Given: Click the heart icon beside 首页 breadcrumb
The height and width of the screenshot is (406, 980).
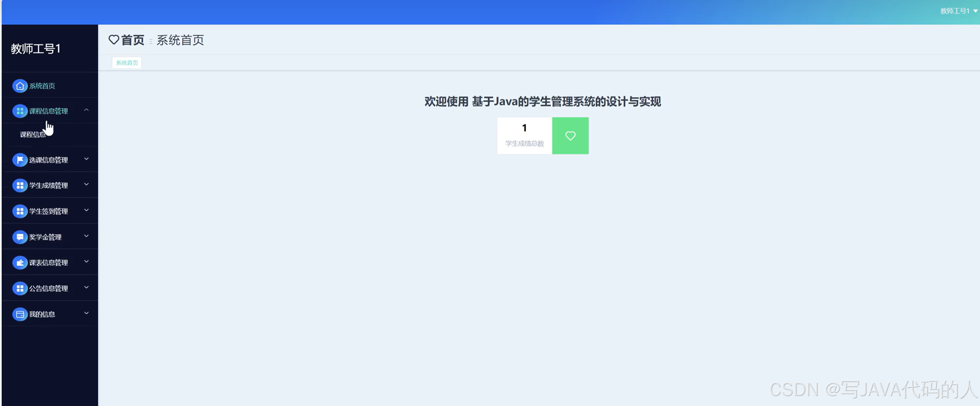Looking at the screenshot, I should tap(114, 40).
